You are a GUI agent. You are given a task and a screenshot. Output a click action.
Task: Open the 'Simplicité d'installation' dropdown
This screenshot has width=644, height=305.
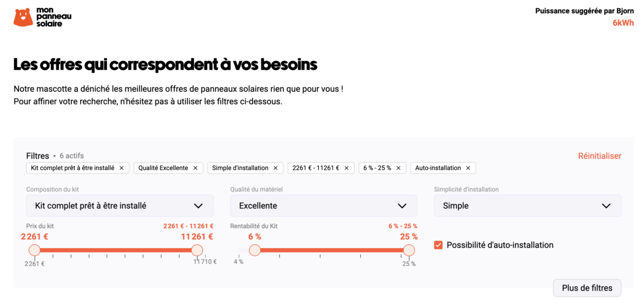528,206
